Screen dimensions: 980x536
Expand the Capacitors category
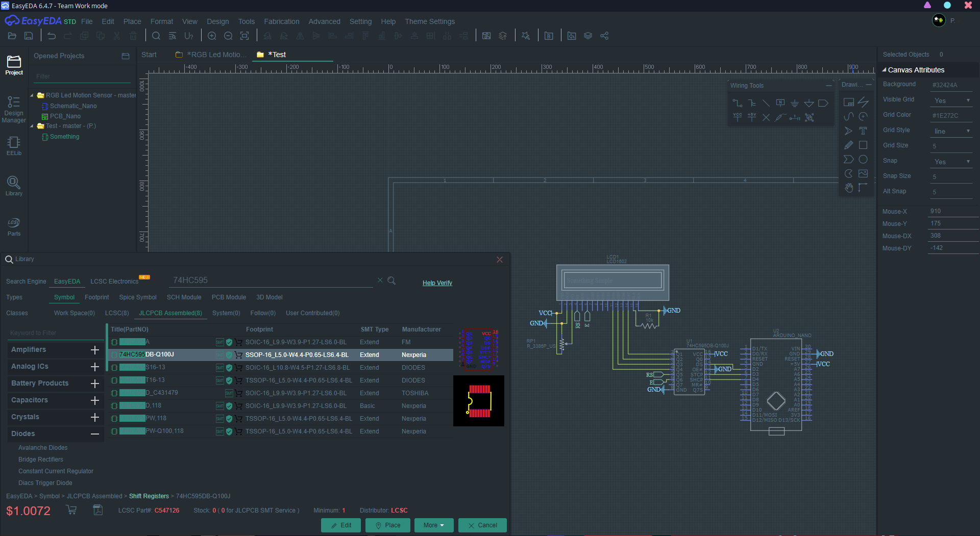[x=94, y=400]
